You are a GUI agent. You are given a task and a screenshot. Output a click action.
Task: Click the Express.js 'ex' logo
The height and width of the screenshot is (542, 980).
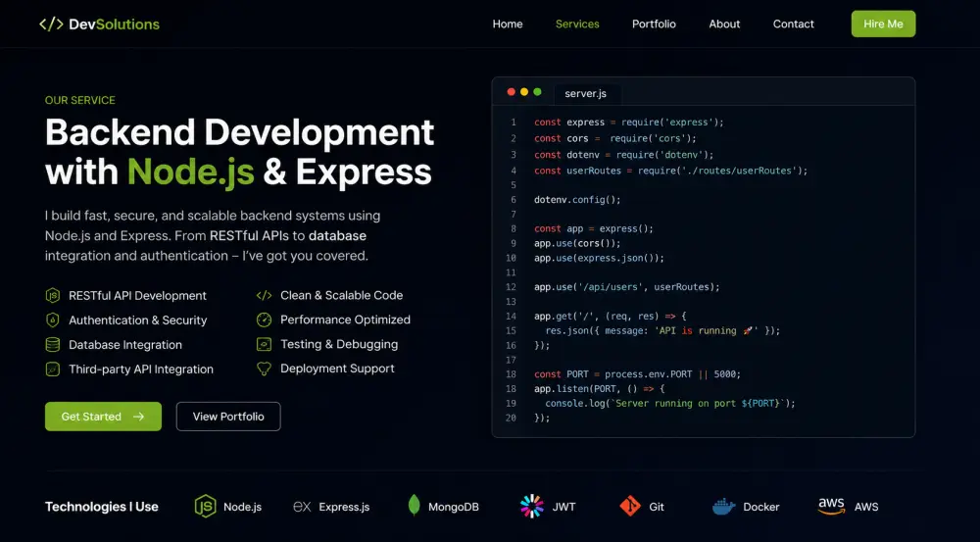[x=302, y=507]
